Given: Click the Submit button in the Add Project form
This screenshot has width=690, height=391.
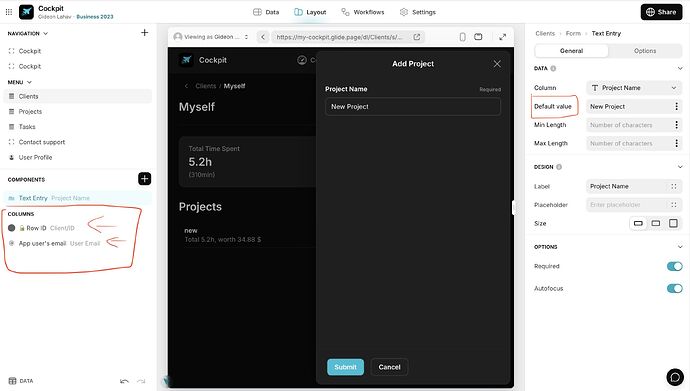Looking at the screenshot, I should [345, 367].
